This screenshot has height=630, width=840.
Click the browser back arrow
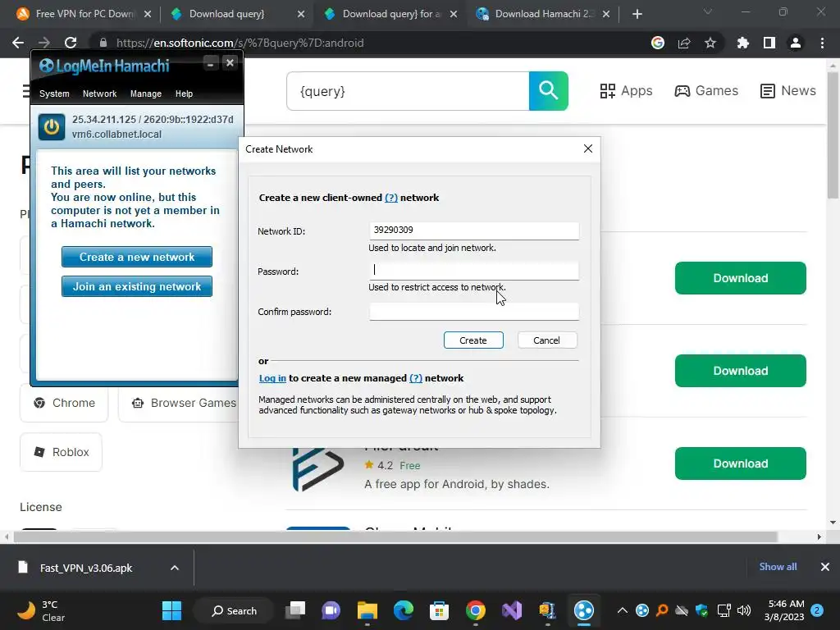pyautogui.click(x=18, y=43)
